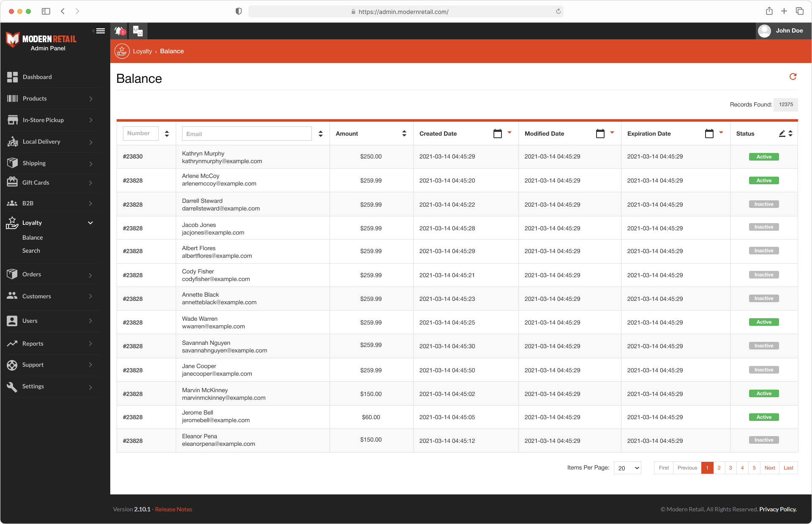Click the Email search input field
Image resolution: width=812 pixels, height=524 pixels.
pyautogui.click(x=247, y=133)
